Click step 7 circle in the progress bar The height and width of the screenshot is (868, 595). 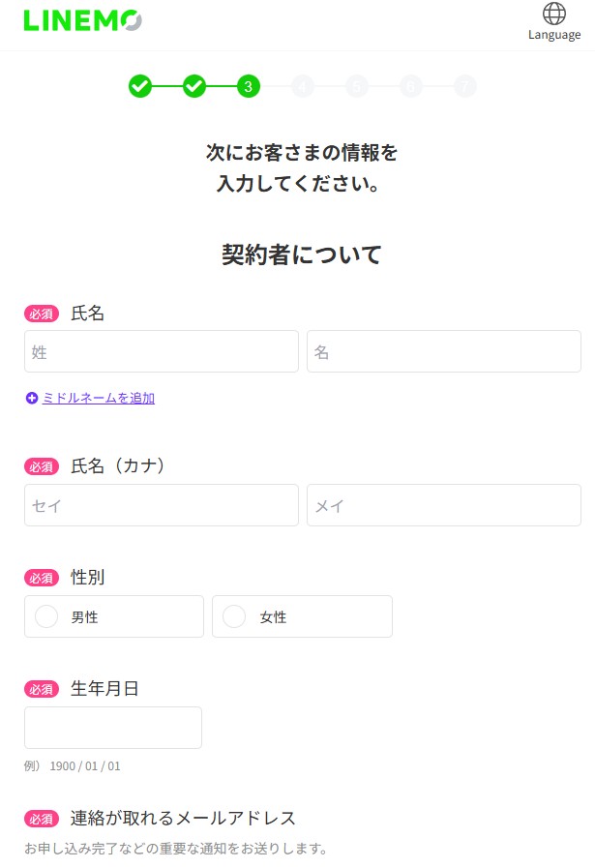pyautogui.click(x=464, y=86)
